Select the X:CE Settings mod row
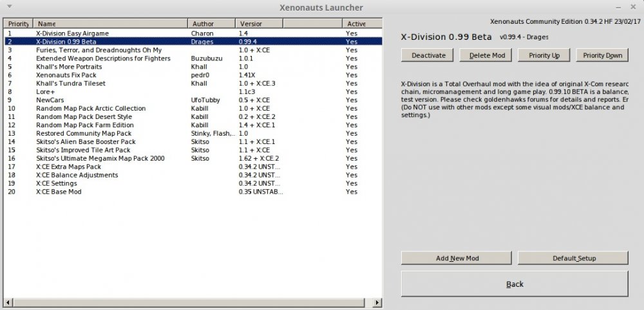This screenshot has height=310, width=644. [193, 183]
